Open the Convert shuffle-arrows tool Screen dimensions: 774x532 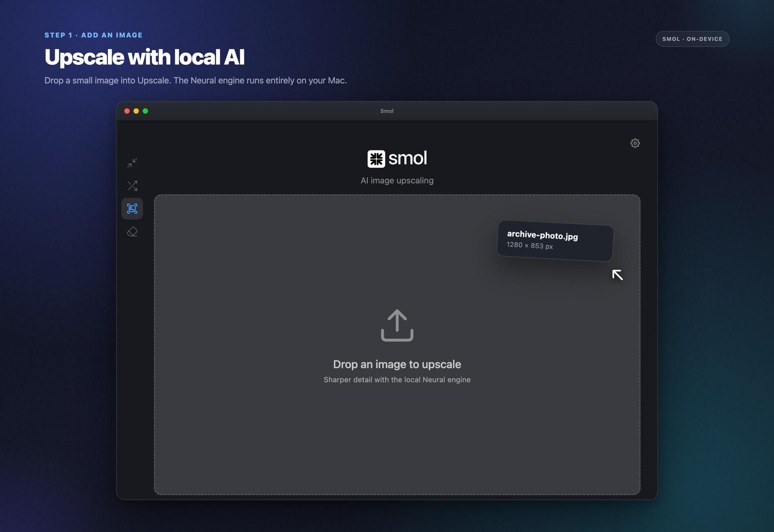tap(132, 186)
